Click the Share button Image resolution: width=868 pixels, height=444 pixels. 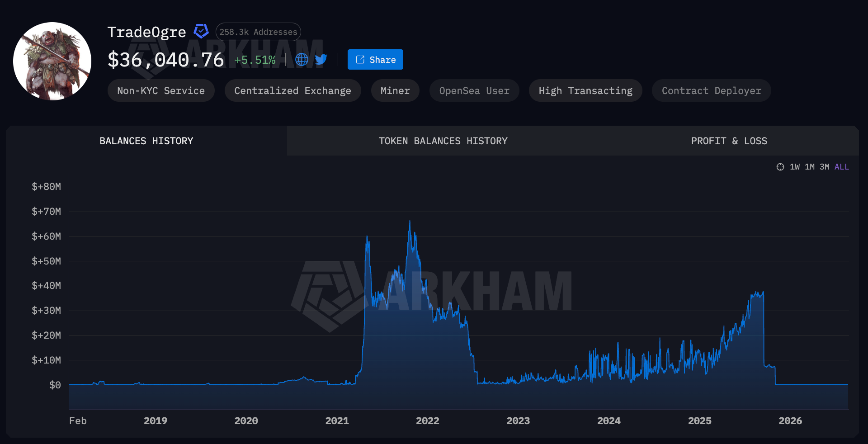tap(375, 60)
